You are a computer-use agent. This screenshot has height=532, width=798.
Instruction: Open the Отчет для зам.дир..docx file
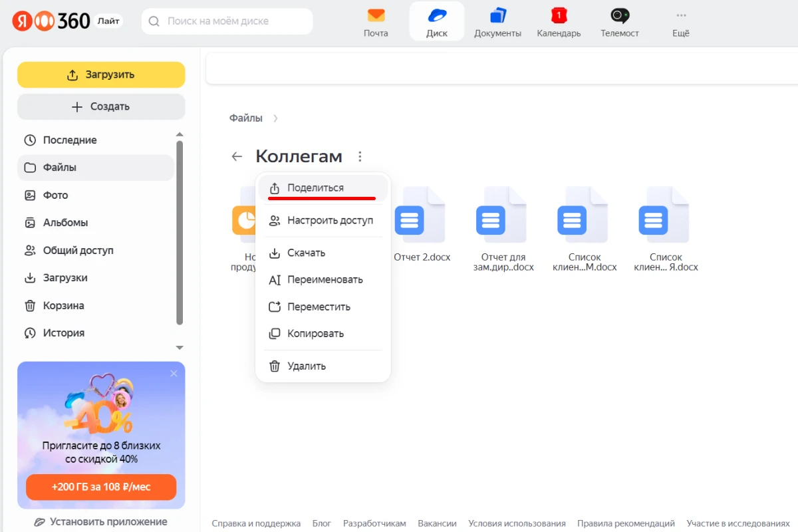pyautogui.click(x=503, y=229)
